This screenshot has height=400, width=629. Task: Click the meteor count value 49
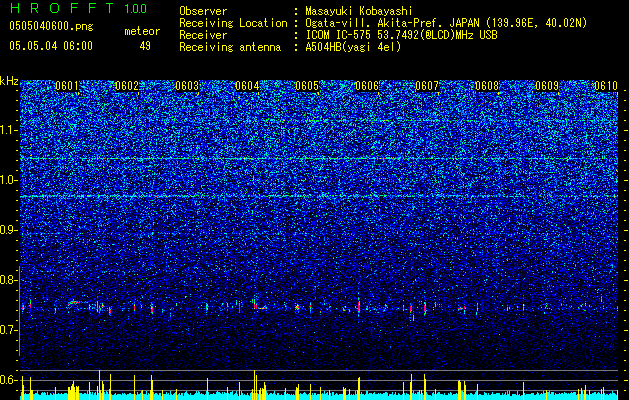pyautogui.click(x=145, y=46)
